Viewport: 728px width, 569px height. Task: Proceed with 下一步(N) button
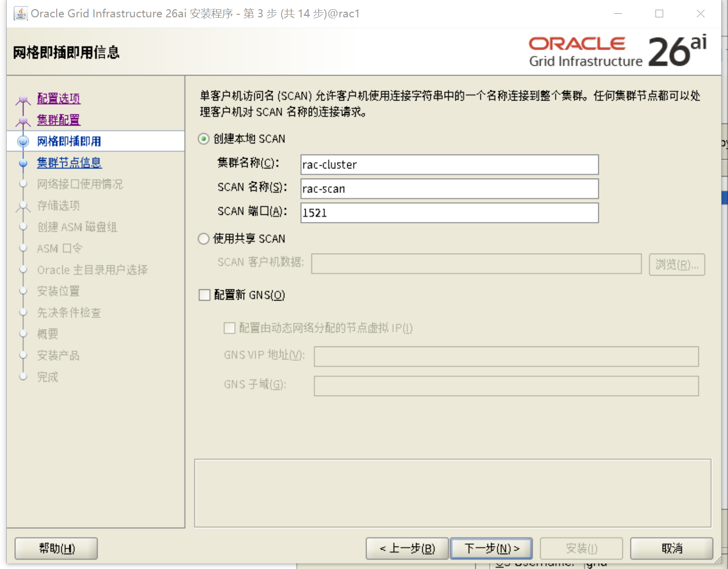(x=492, y=549)
